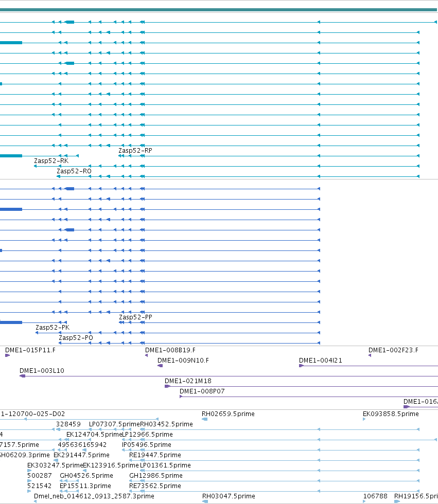Click the 106788 feature label
Image resolution: width=438 pixels, height=504 pixels.
pyautogui.click(x=375, y=496)
